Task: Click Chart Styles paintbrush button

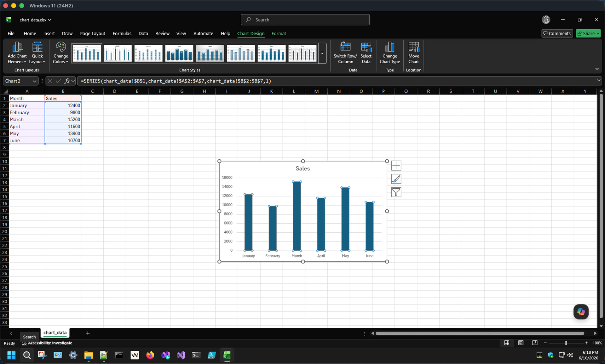Action: click(x=396, y=179)
